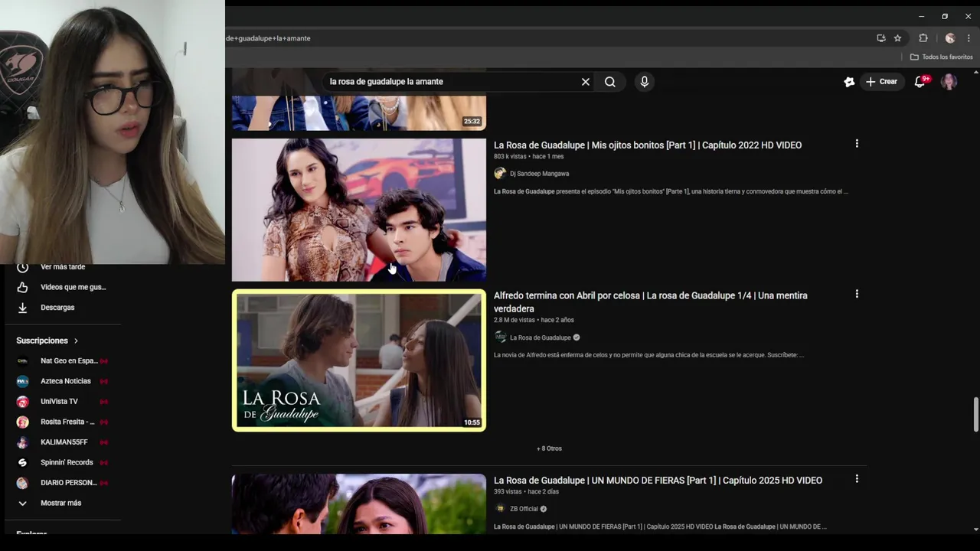Play the Mis ojitos bonitos thumbnail

pos(359,210)
